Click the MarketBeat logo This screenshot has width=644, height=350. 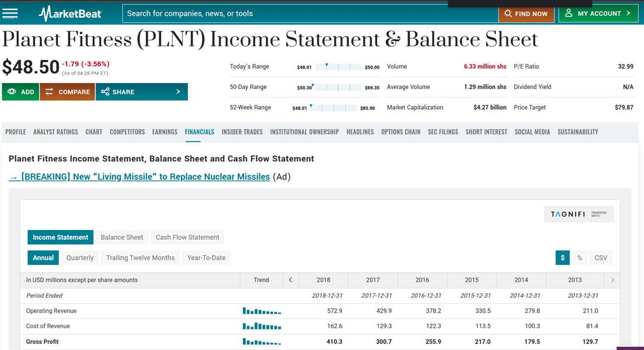(70, 13)
